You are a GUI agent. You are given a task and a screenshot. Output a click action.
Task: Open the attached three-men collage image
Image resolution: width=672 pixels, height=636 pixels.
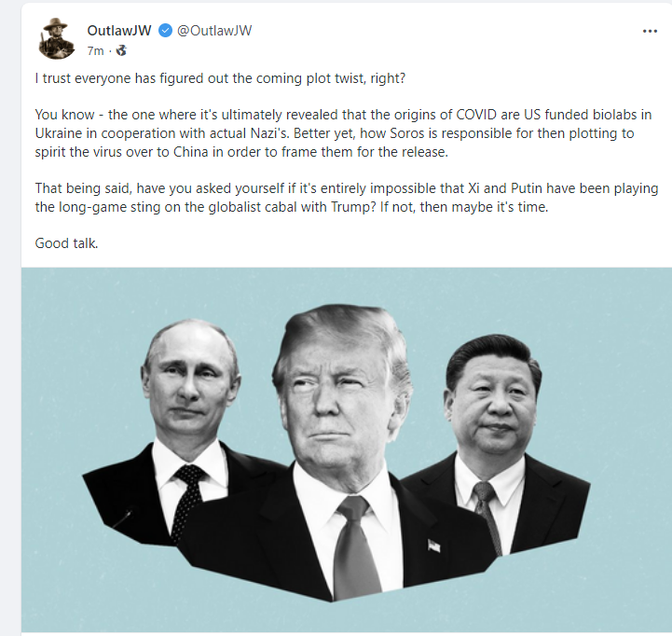tap(347, 449)
